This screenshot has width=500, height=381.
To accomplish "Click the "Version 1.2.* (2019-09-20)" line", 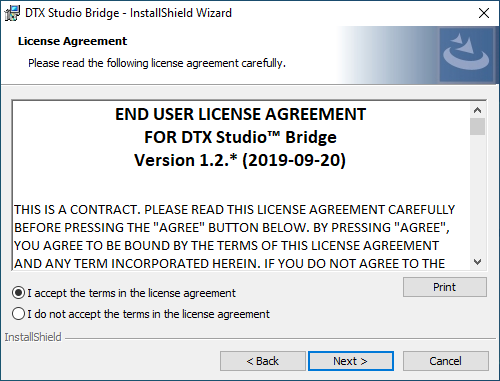I will tap(240, 160).
